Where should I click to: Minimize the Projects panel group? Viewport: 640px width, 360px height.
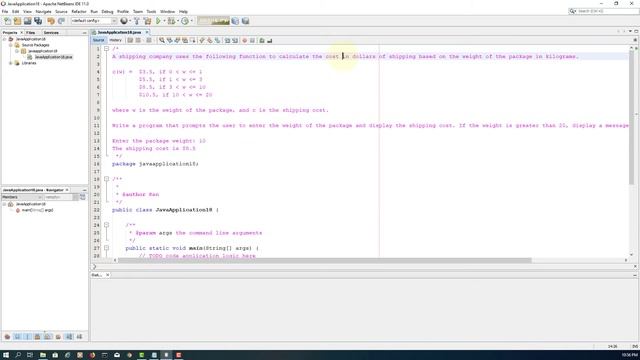(84, 32)
